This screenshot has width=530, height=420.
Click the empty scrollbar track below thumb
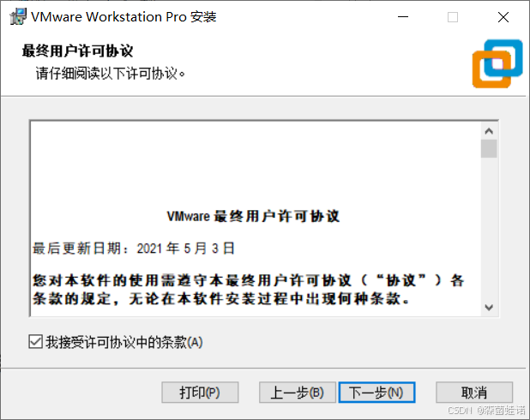click(x=489, y=228)
